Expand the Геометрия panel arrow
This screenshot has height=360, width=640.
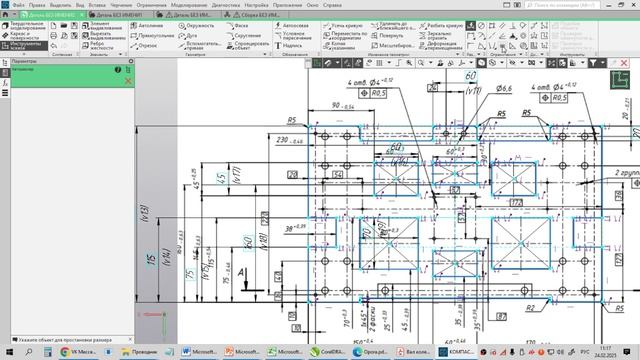(x=264, y=54)
